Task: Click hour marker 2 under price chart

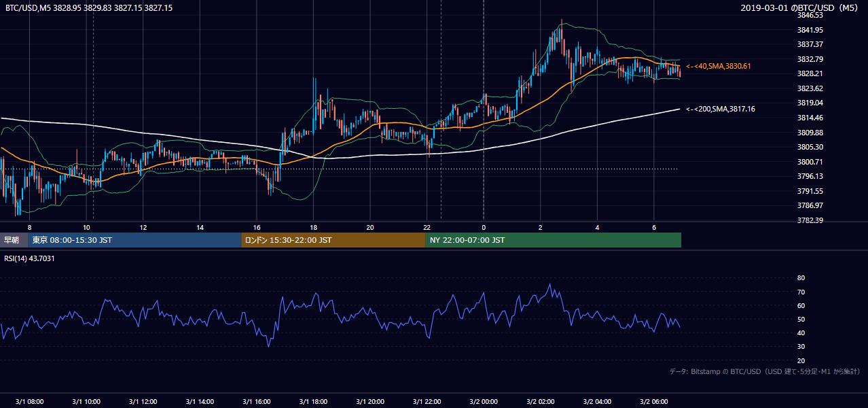Action: 541,227
